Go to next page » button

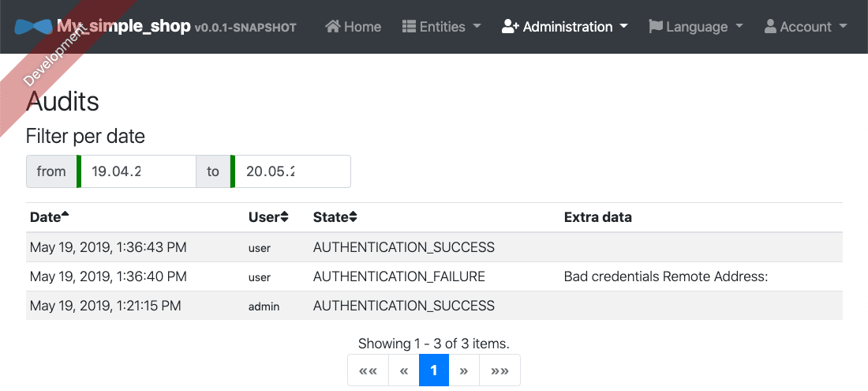coord(464,370)
